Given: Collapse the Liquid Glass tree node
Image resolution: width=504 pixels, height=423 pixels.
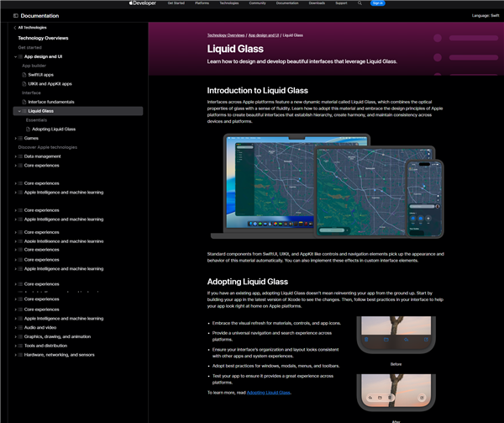Looking at the screenshot, I should click(19, 111).
